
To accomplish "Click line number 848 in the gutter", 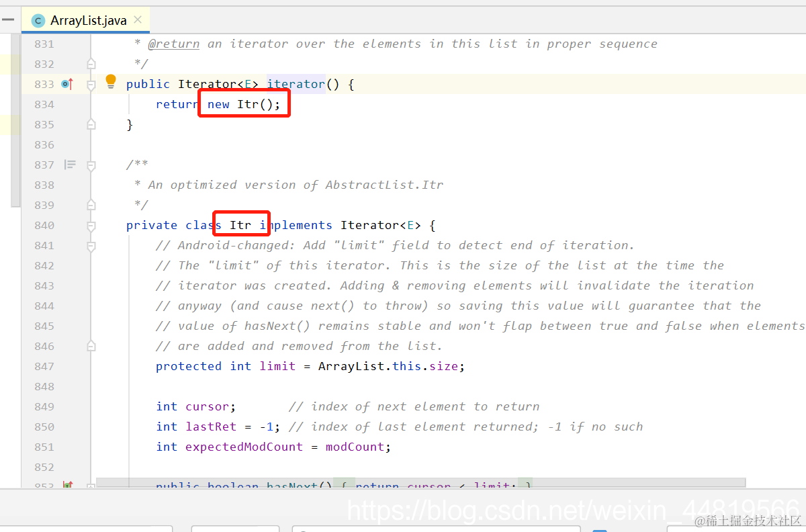I will pos(44,386).
